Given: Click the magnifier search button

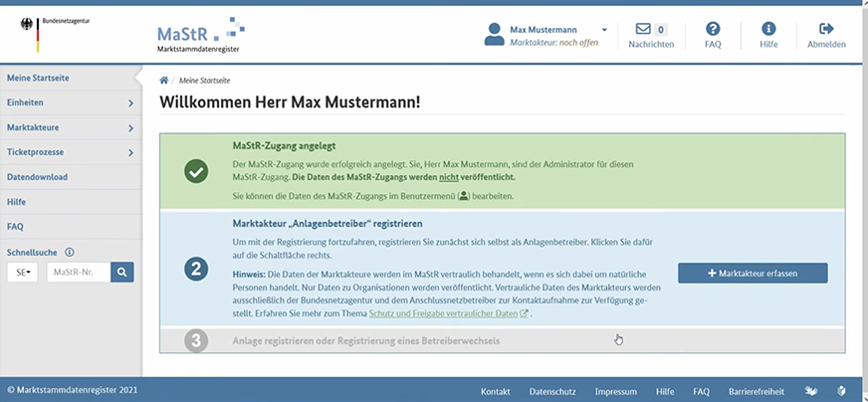Looking at the screenshot, I should (122, 273).
